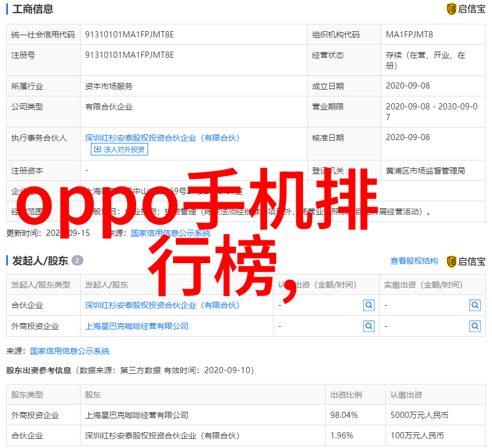Select the "5000万元人民币" contribution amount
The width and height of the screenshot is (492, 448).
click(x=419, y=416)
